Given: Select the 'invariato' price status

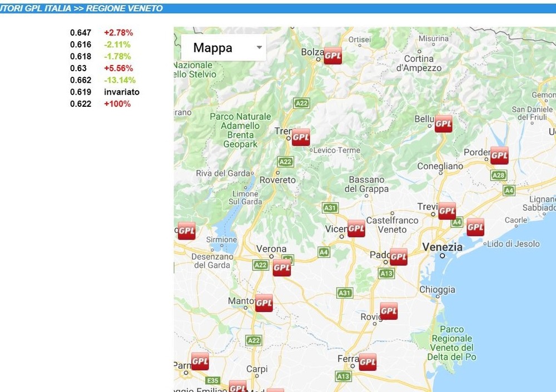Looking at the screenshot, I should [122, 92].
